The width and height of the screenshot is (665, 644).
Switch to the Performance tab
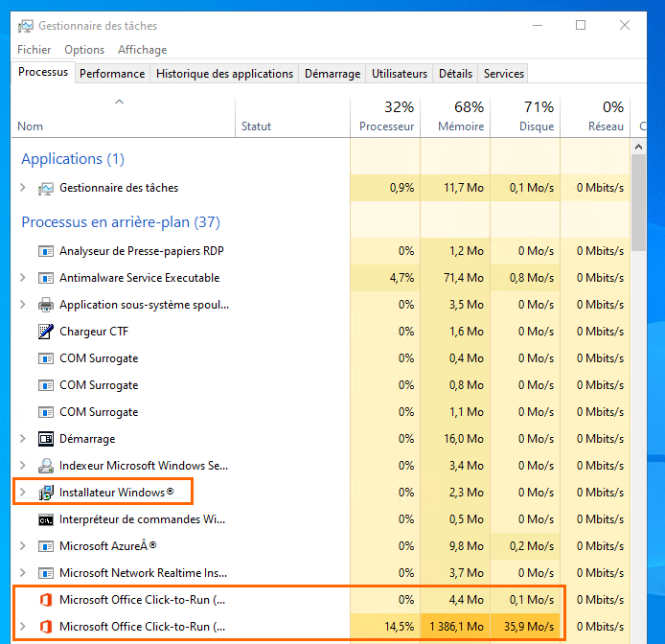(x=112, y=74)
